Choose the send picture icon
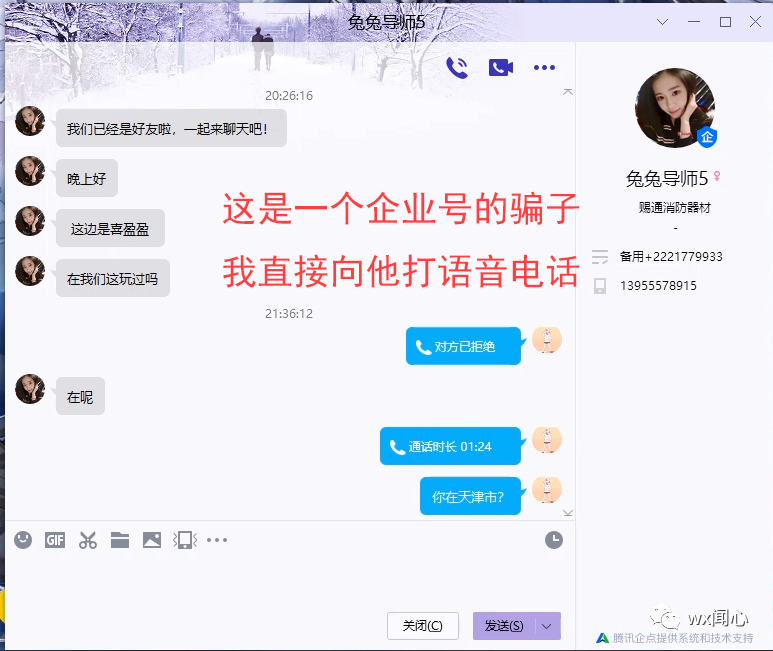 (x=152, y=540)
